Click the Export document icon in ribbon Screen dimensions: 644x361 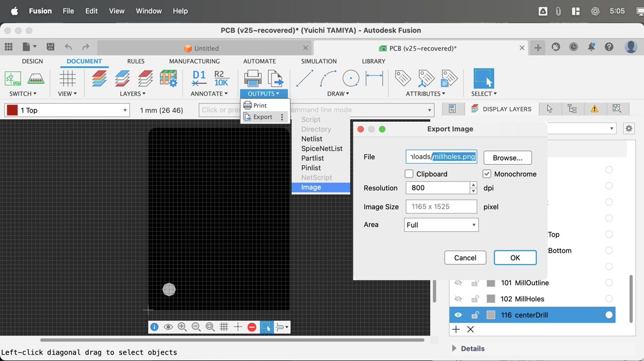coord(275,78)
